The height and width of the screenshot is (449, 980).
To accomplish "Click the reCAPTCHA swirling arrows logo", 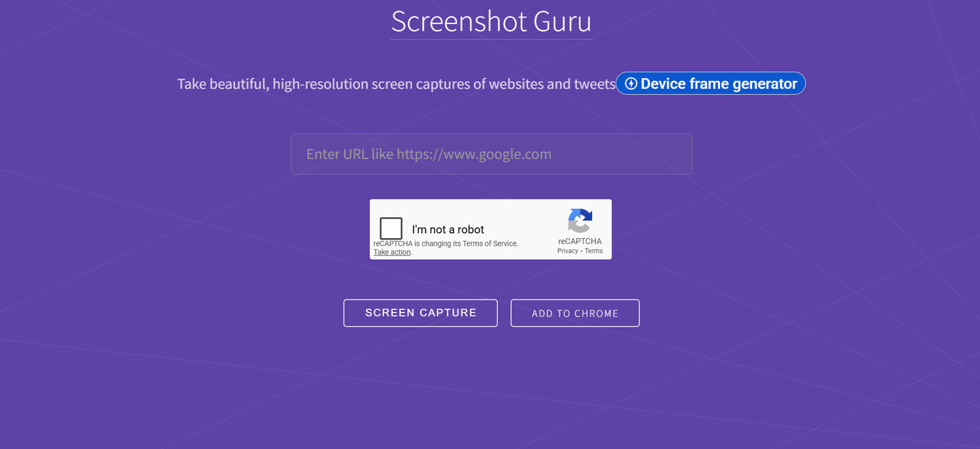I will tap(580, 221).
